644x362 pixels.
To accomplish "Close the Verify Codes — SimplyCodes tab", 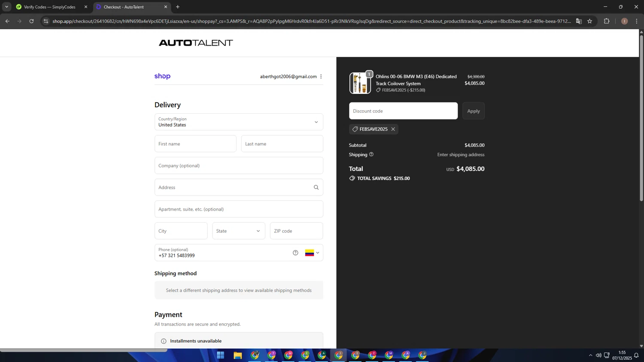I will tap(86, 7).
